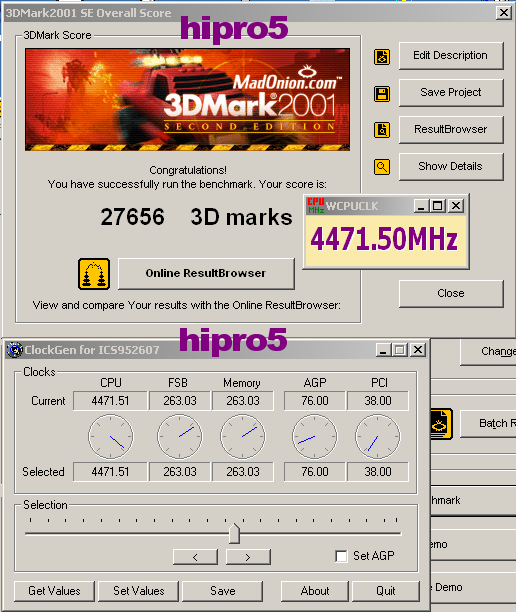Click the Show Details magnifier icon

pos(382,167)
